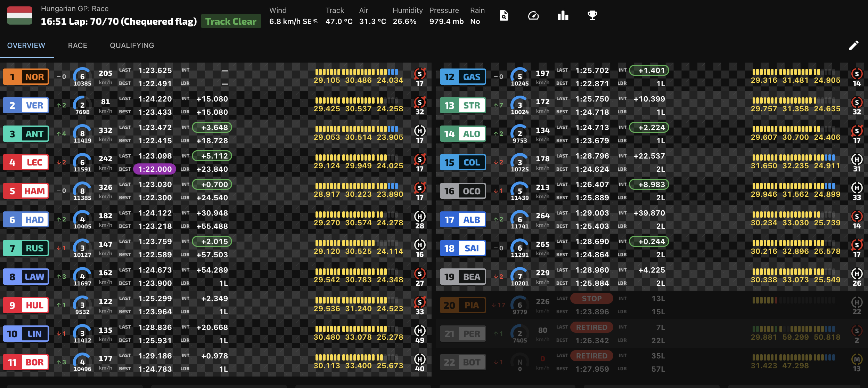The image size is (868, 388).
Task: Open the document search icon in header
Action: [504, 16]
